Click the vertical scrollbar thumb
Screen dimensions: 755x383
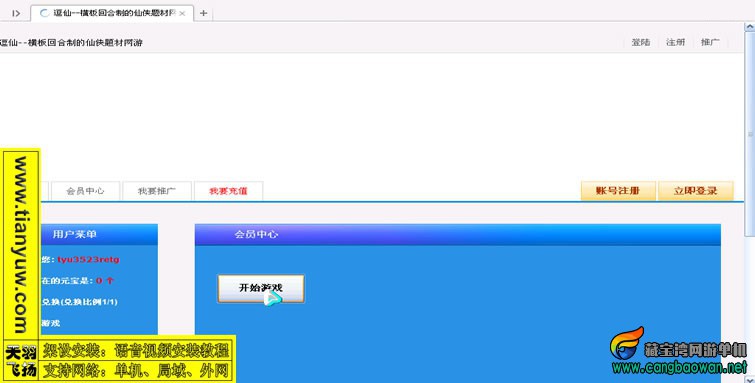pos(750,134)
